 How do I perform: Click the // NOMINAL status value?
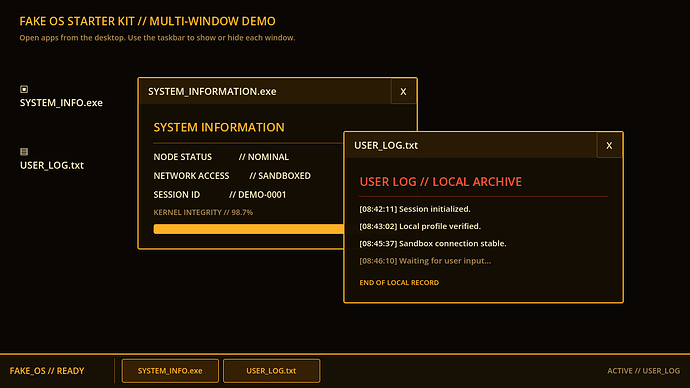tap(264, 157)
